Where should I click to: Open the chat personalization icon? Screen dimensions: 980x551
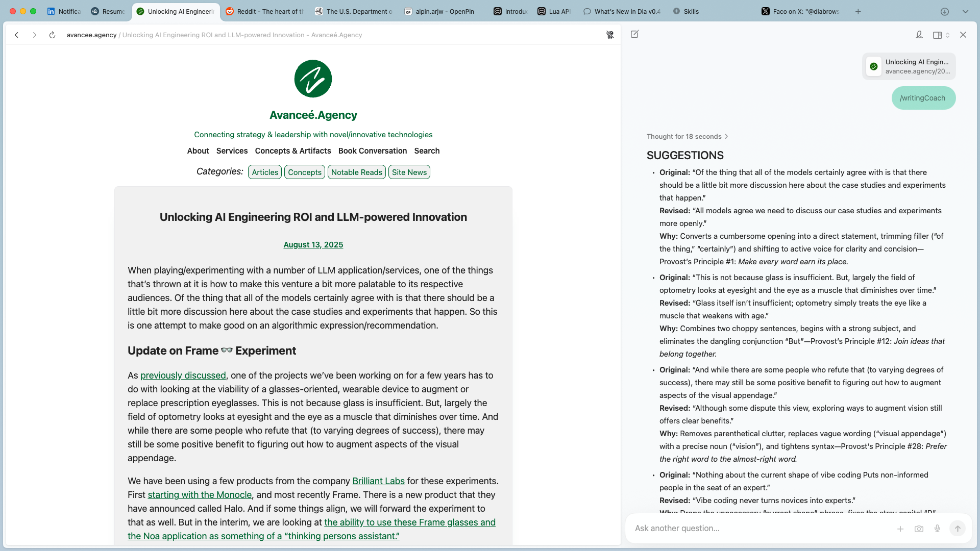[x=919, y=35]
